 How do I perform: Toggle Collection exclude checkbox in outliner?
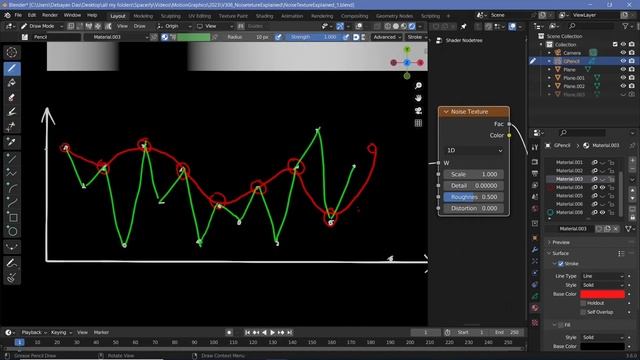pyautogui.click(x=615, y=44)
